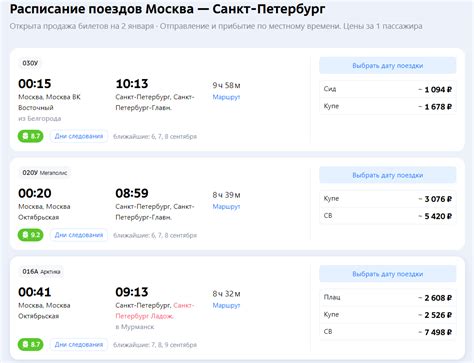Click the Москва ВК Восточный station text

click(x=49, y=102)
